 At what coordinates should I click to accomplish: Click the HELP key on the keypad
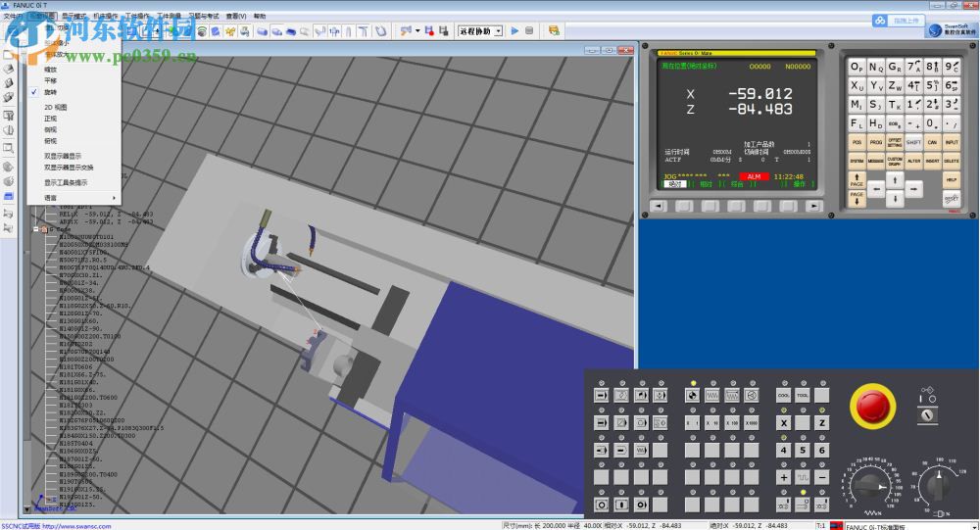click(952, 180)
